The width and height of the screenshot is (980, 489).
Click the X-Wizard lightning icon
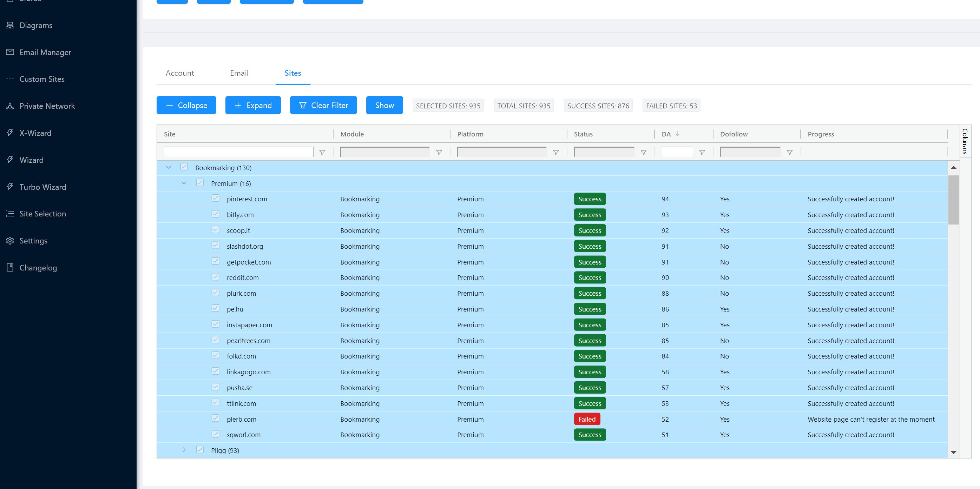point(10,133)
